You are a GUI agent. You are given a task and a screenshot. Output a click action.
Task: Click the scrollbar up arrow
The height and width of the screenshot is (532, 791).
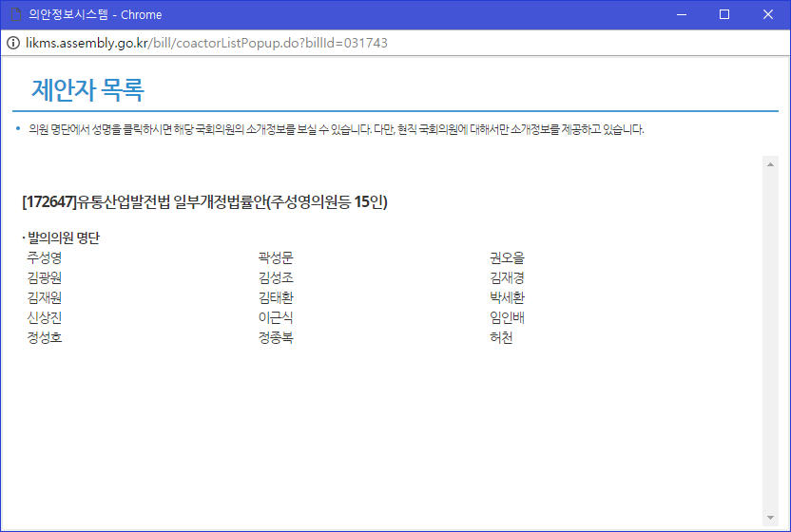(x=770, y=164)
